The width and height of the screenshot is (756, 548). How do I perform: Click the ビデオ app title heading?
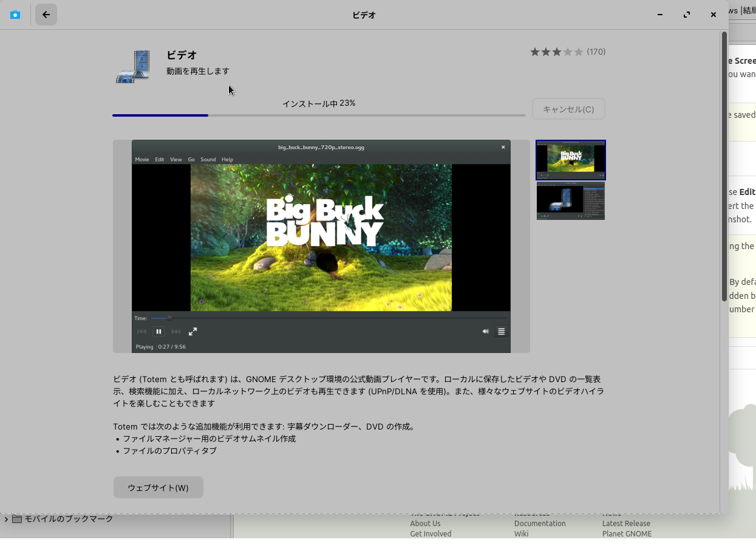point(182,55)
